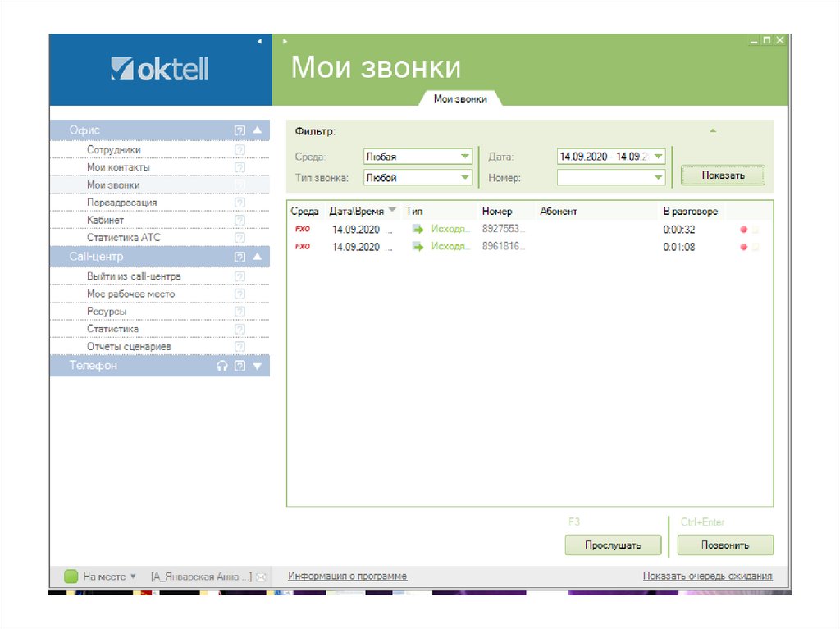
Task: Open the Дата range dropdown
Action: click(x=611, y=157)
